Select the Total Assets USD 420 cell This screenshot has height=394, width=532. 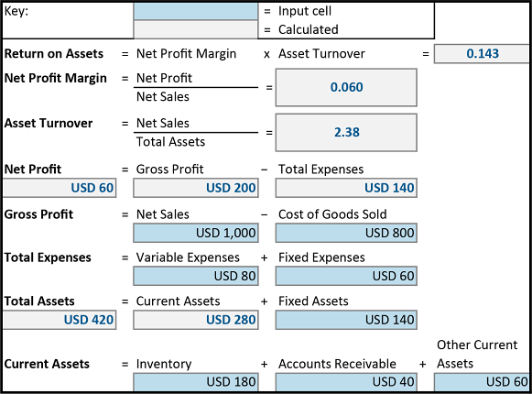(60, 320)
